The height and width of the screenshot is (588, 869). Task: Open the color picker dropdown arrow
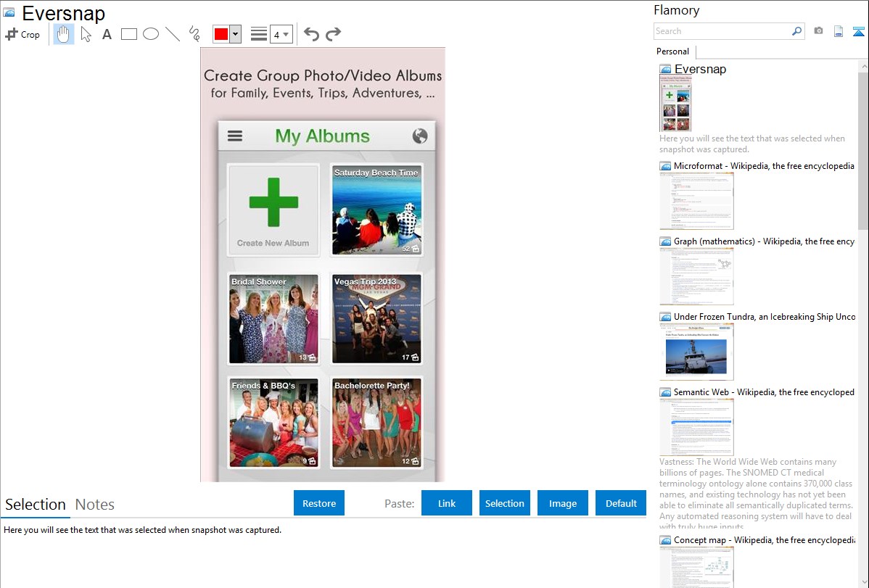point(236,34)
